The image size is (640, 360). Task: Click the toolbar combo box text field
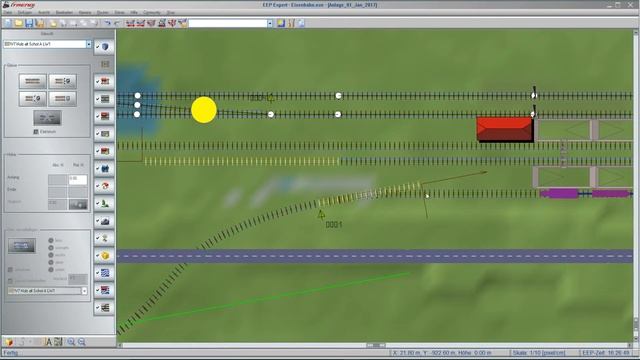228,23
